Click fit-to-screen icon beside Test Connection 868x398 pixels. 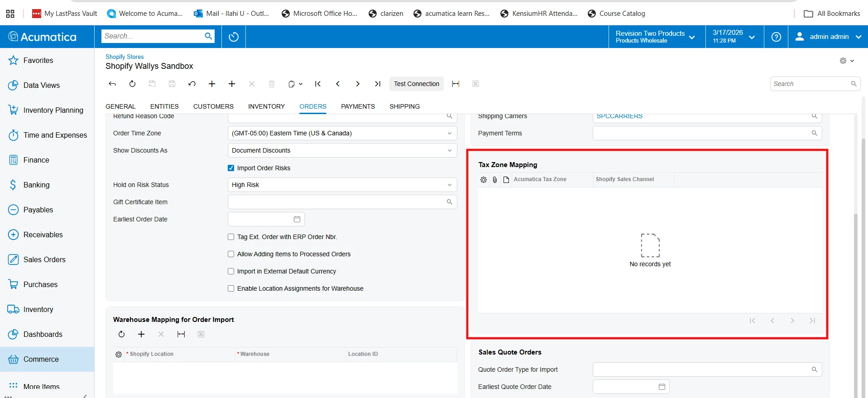tap(456, 84)
